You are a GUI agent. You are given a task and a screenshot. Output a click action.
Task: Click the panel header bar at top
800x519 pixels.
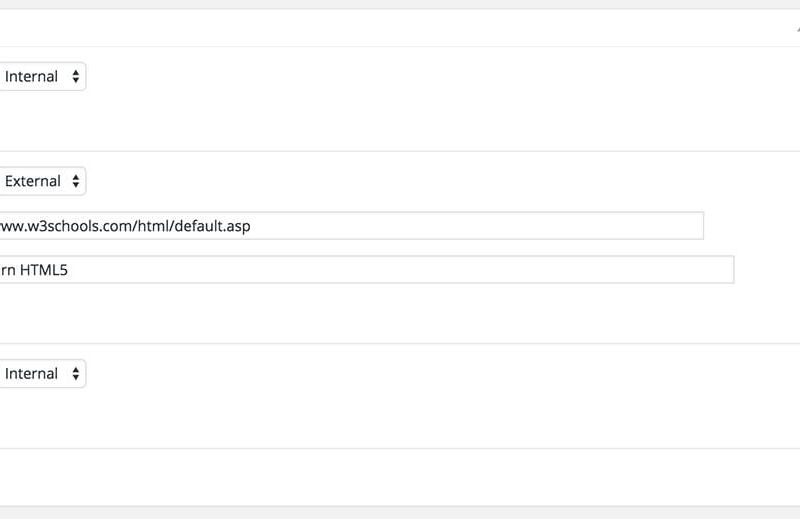coord(398,28)
